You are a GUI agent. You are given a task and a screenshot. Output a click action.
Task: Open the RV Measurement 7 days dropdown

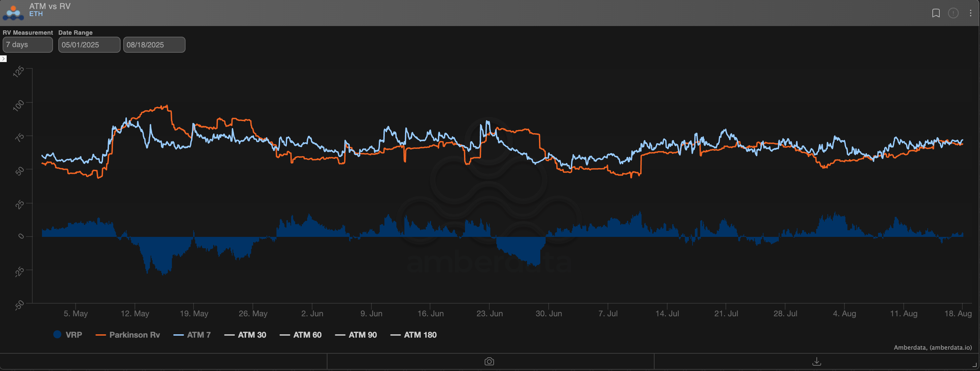(x=27, y=45)
